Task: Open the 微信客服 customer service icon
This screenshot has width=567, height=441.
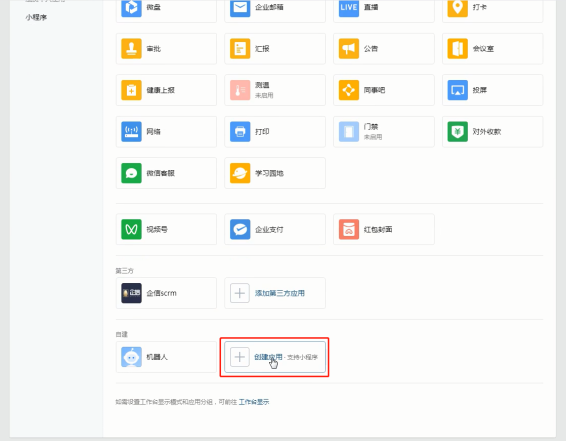Action: [x=131, y=173]
